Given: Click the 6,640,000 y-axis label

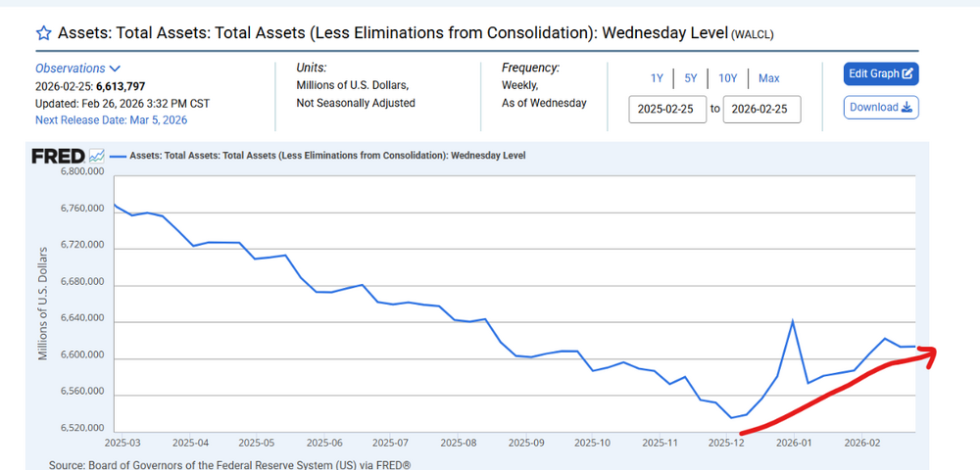Looking at the screenshot, I should click(82, 318).
